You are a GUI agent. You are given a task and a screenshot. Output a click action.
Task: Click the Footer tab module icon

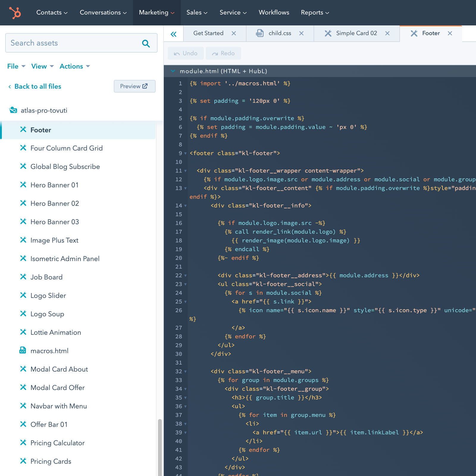414,33
